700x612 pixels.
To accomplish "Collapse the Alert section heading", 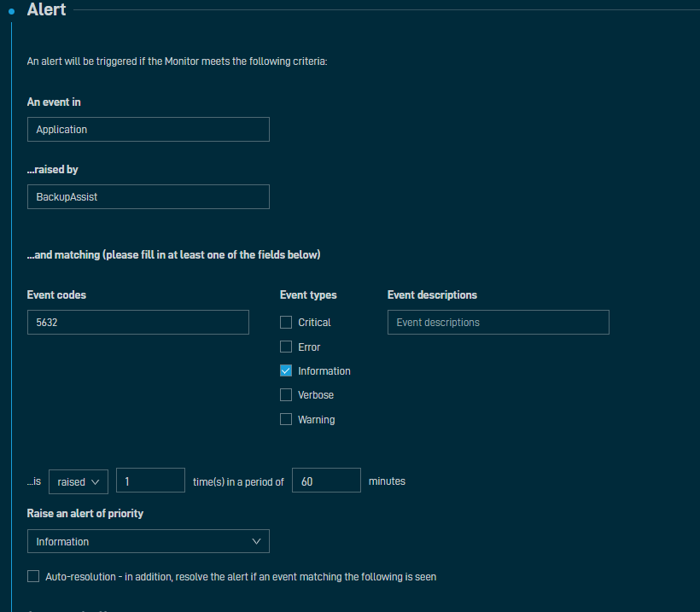I will tap(46, 10).
